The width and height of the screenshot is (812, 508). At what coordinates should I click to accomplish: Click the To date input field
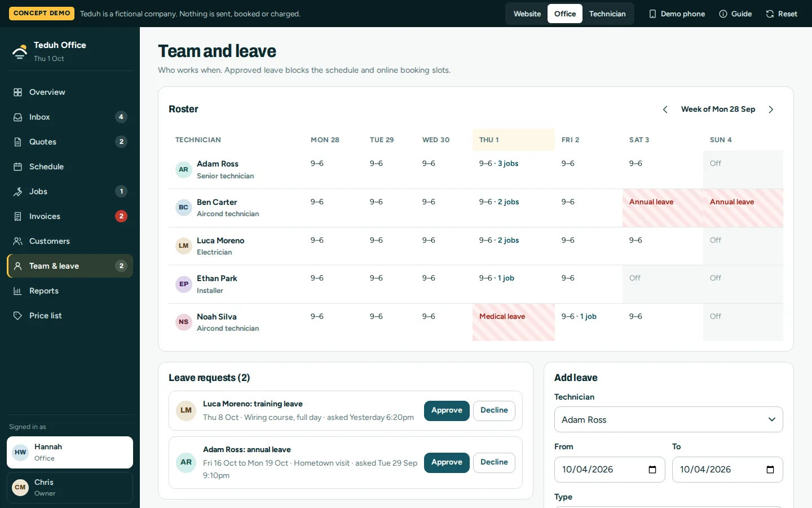727,470
